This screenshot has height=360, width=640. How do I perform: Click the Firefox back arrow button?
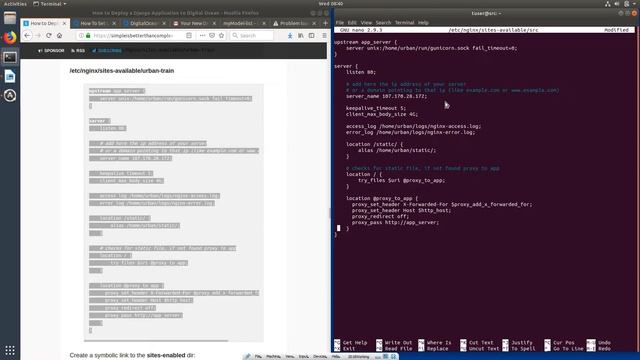coord(27,36)
